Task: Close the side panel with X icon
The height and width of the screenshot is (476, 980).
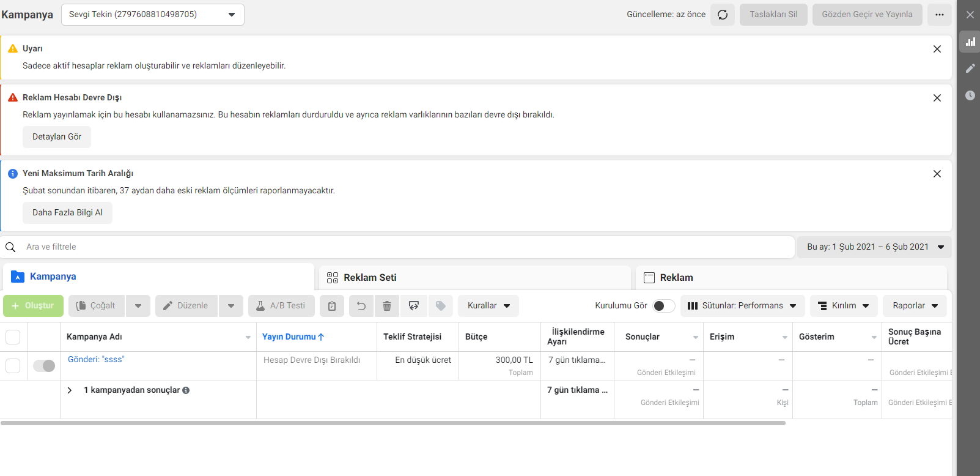Action: 970,15
